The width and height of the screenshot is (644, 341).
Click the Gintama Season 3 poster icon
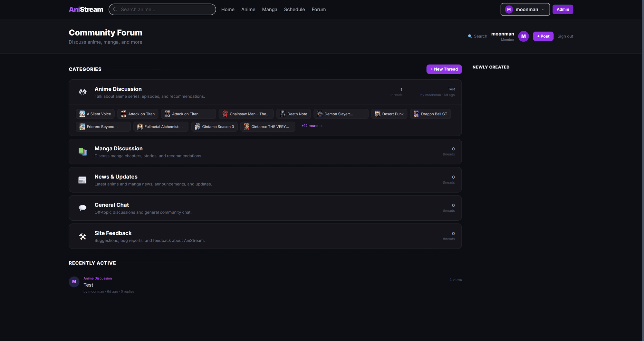point(197,127)
